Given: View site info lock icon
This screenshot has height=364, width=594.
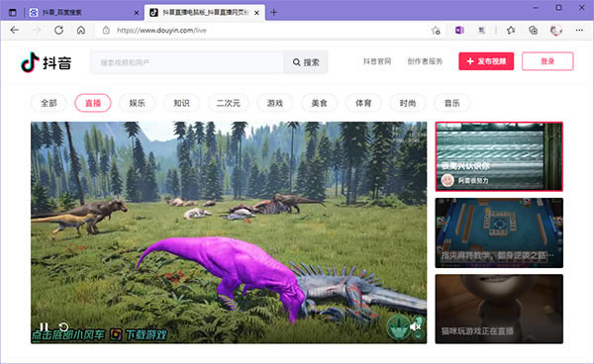Looking at the screenshot, I should pyautogui.click(x=106, y=31).
